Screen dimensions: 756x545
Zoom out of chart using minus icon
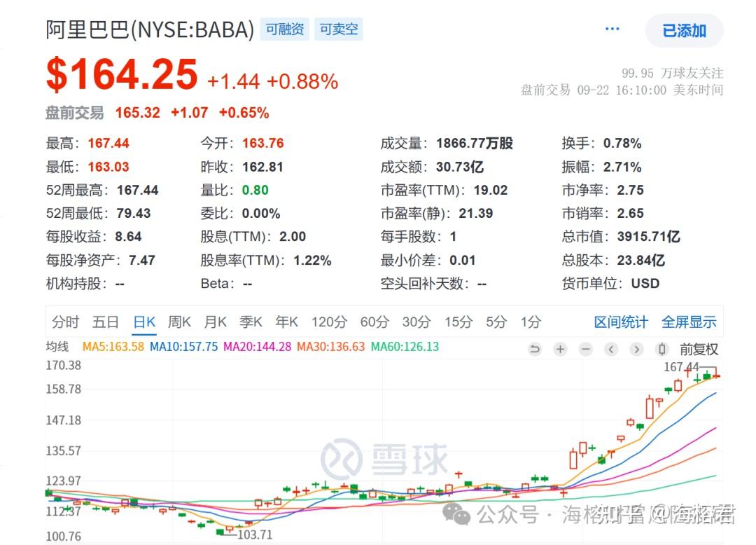click(x=585, y=349)
